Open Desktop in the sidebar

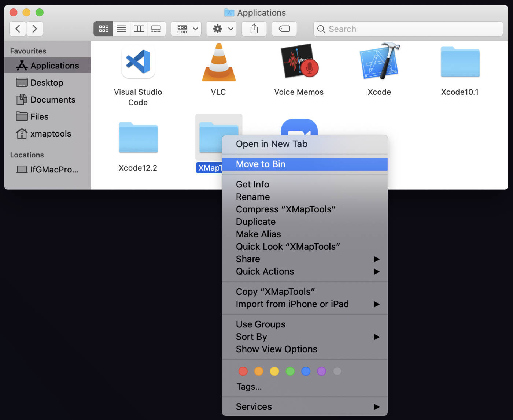click(x=48, y=83)
